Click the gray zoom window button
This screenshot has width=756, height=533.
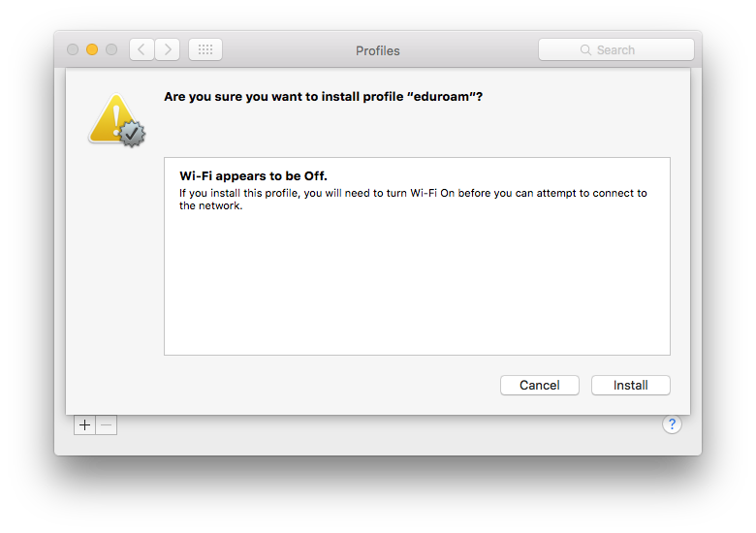pyautogui.click(x=111, y=49)
